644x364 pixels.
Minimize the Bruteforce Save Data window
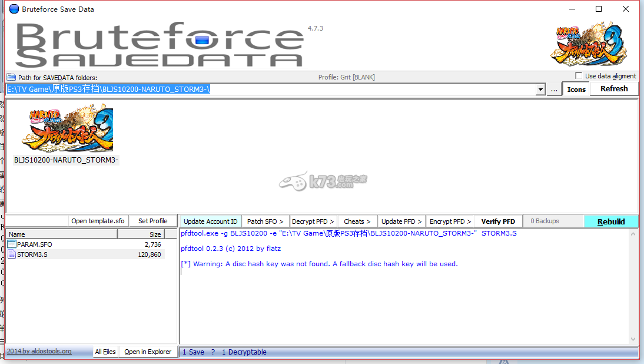click(572, 9)
